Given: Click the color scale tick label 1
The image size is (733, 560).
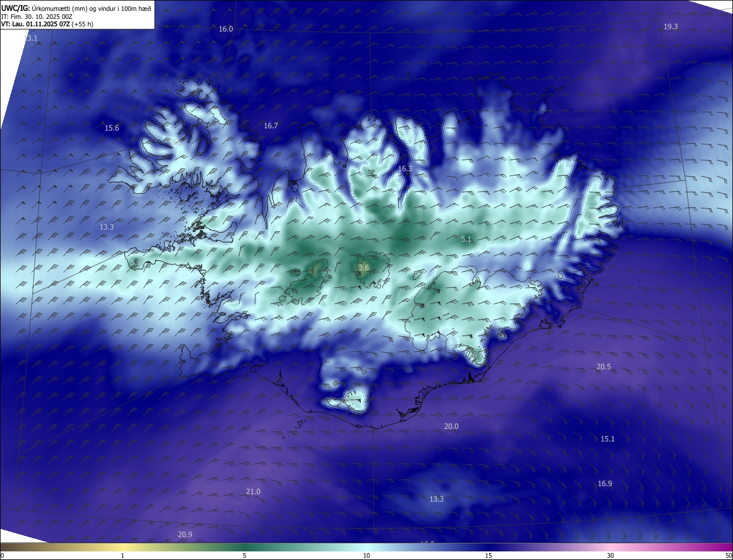Looking at the screenshot, I should [x=123, y=555].
